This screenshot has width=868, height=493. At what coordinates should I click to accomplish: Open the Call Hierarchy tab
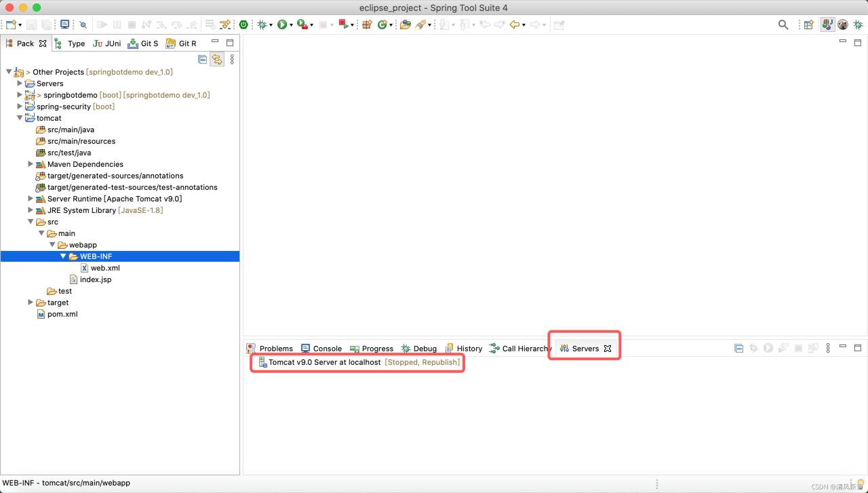(520, 348)
